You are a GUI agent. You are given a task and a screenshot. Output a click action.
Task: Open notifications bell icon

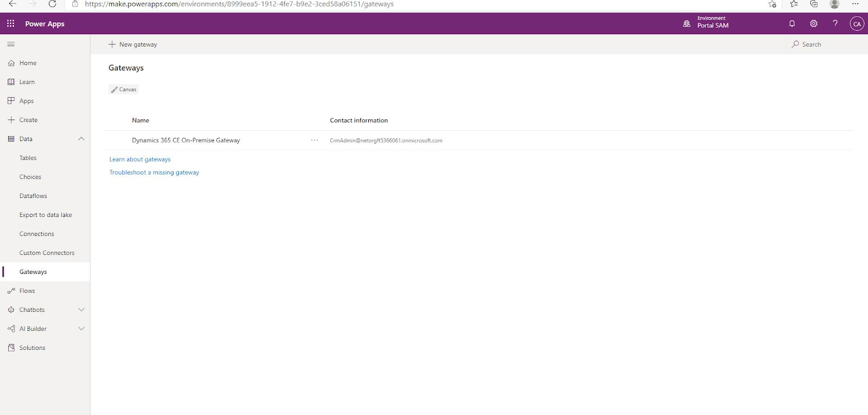point(792,23)
